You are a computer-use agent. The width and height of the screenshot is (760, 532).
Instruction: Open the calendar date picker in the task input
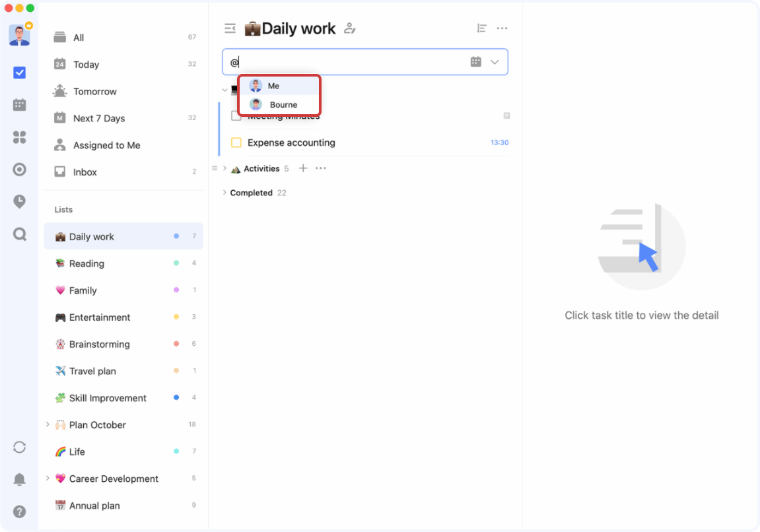tap(475, 61)
